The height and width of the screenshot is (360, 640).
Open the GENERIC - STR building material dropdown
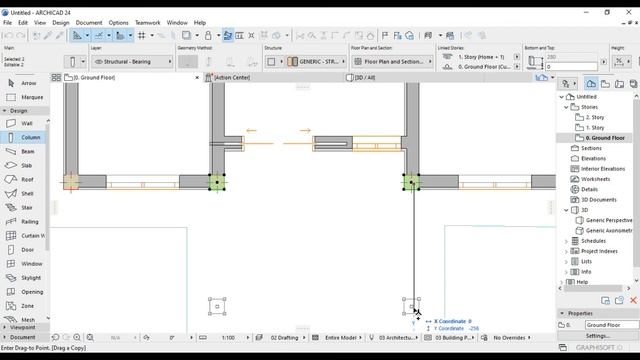[316, 62]
